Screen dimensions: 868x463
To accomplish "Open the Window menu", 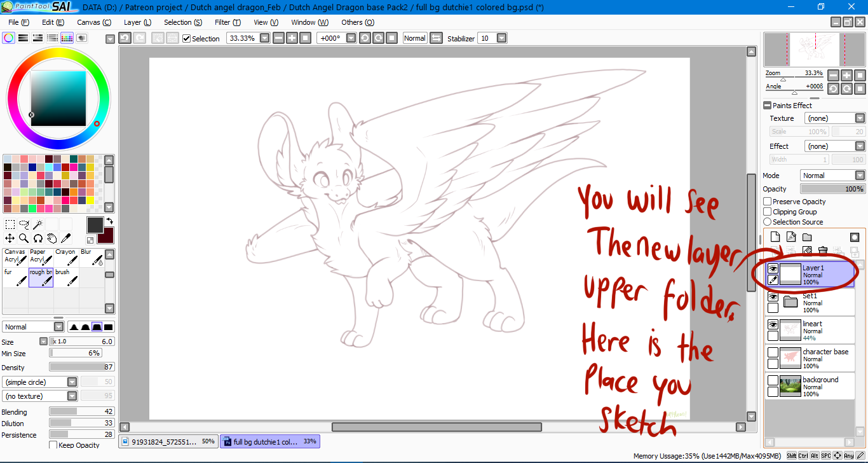I will coord(309,22).
